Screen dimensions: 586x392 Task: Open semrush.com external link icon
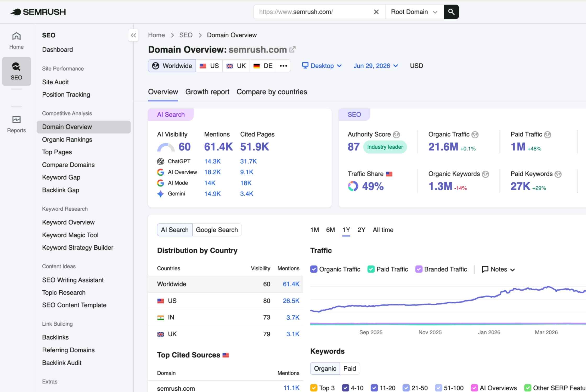[292, 49]
